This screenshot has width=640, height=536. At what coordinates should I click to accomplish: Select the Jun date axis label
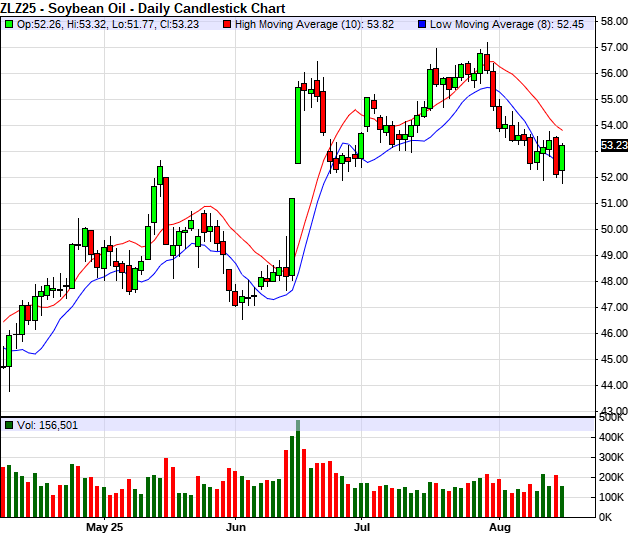(236, 526)
